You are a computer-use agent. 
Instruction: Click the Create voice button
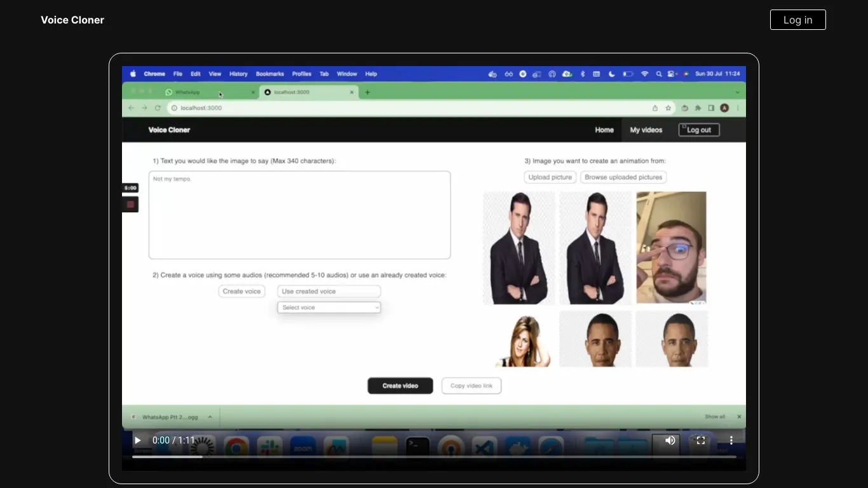pyautogui.click(x=241, y=291)
